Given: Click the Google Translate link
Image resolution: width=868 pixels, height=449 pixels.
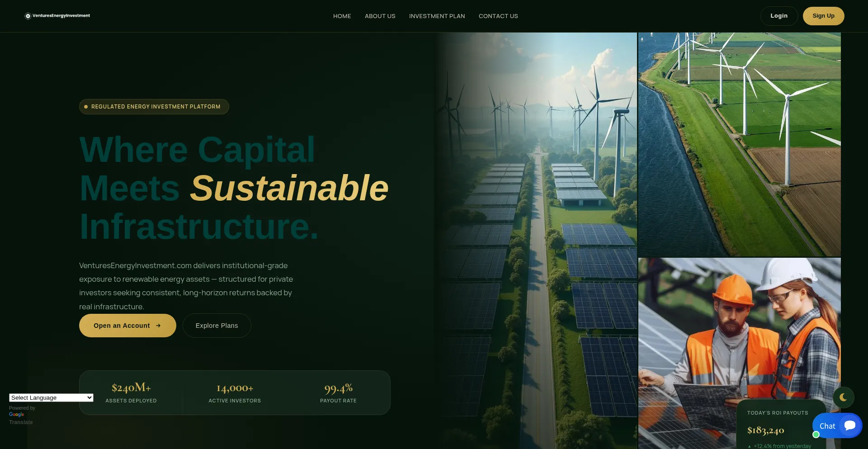Looking at the screenshot, I should pos(21,418).
